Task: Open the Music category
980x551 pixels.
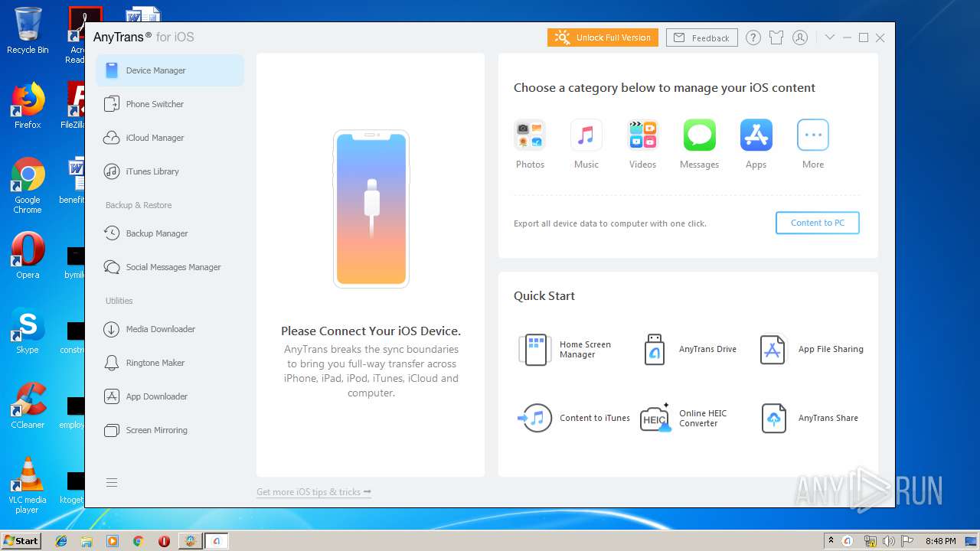Action: 586,144
